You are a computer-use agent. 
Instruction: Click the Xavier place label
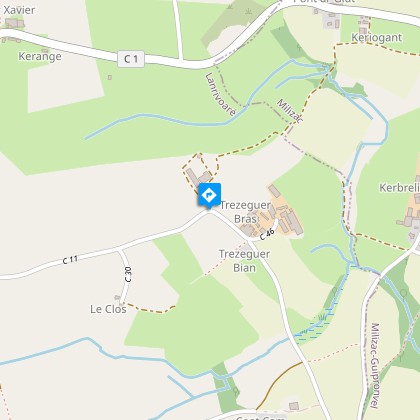19,10
